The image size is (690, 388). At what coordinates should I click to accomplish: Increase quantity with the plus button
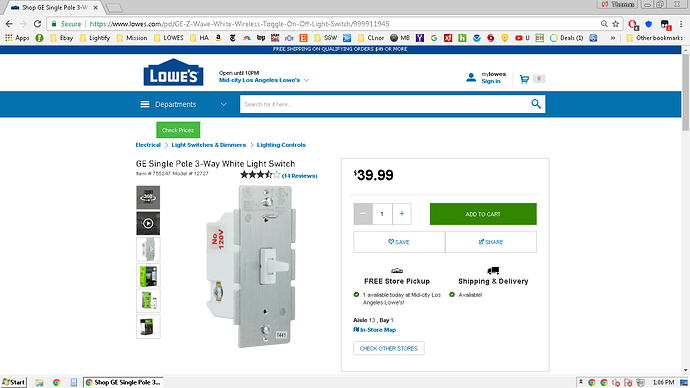(x=402, y=214)
